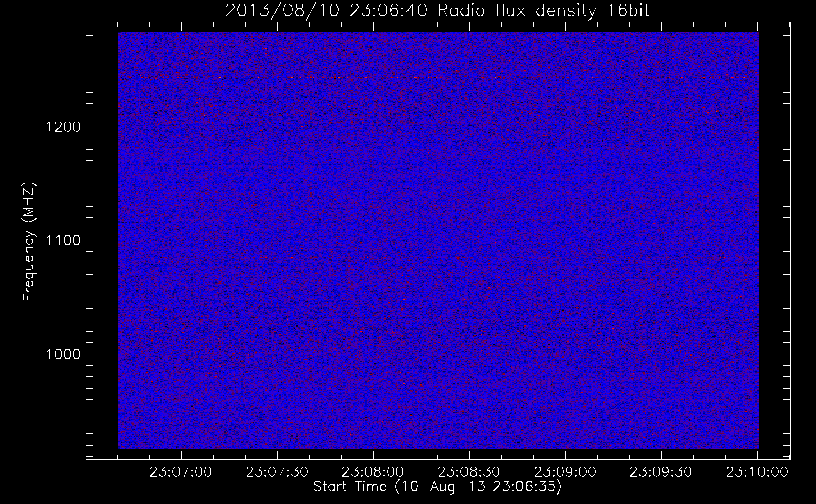Click the 1200 frequency tick label
Viewport: 816px width, 504px height.
point(63,127)
